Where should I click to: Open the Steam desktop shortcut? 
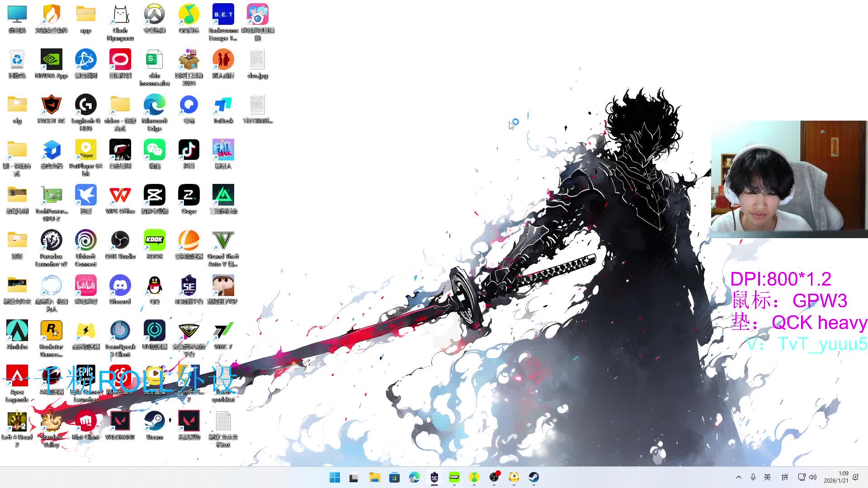click(154, 422)
